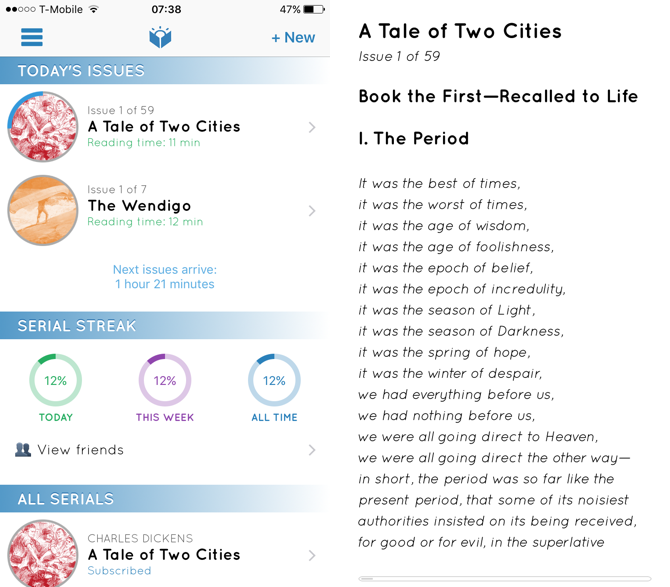Select the This Week streak ring
The height and width of the screenshot is (587, 670).
point(165,381)
